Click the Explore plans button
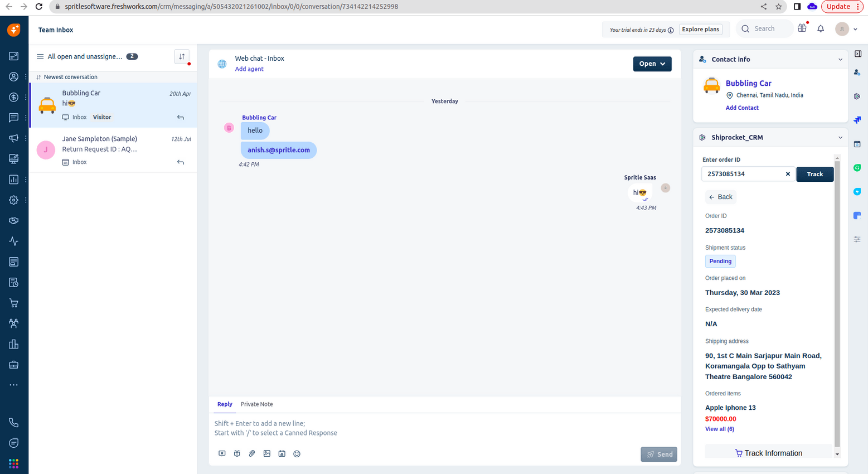The height and width of the screenshot is (474, 868). (x=701, y=30)
